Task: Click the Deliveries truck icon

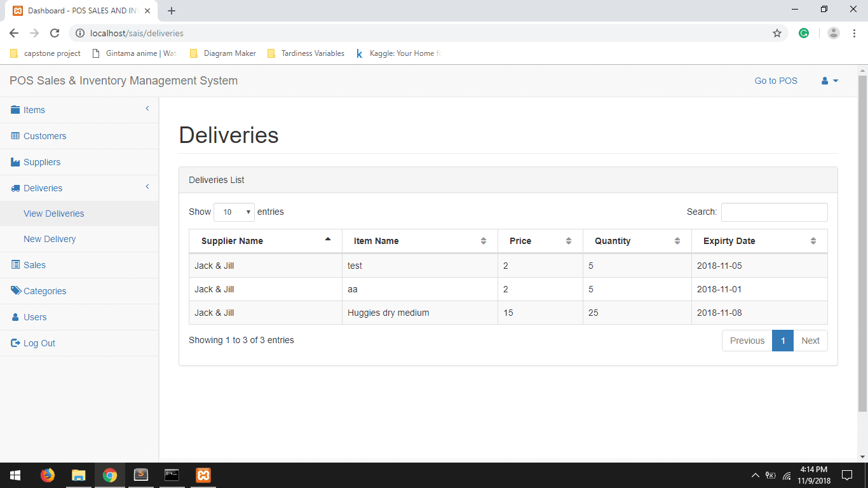Action: point(14,188)
